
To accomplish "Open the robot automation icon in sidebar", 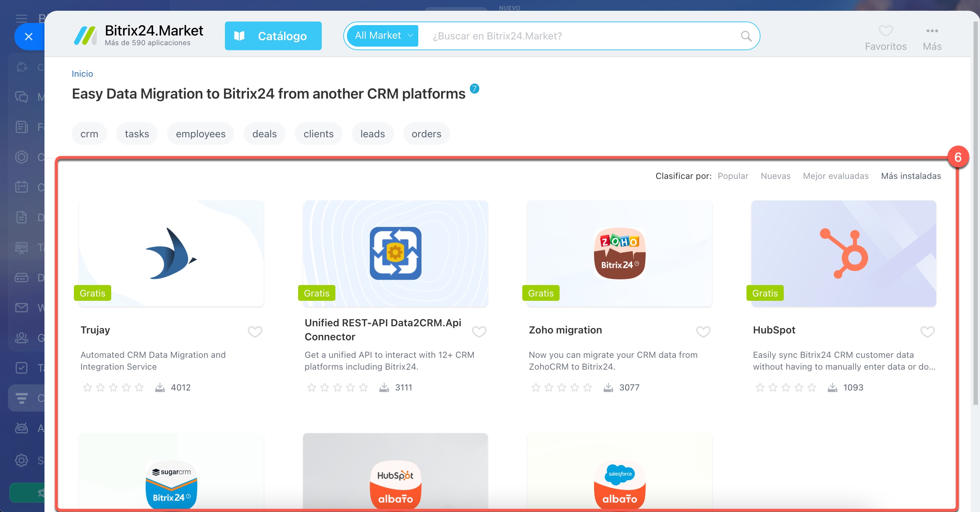I will (21, 428).
